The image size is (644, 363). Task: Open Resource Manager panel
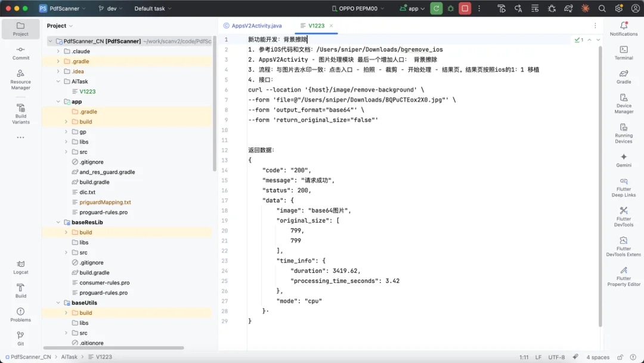[x=20, y=80]
